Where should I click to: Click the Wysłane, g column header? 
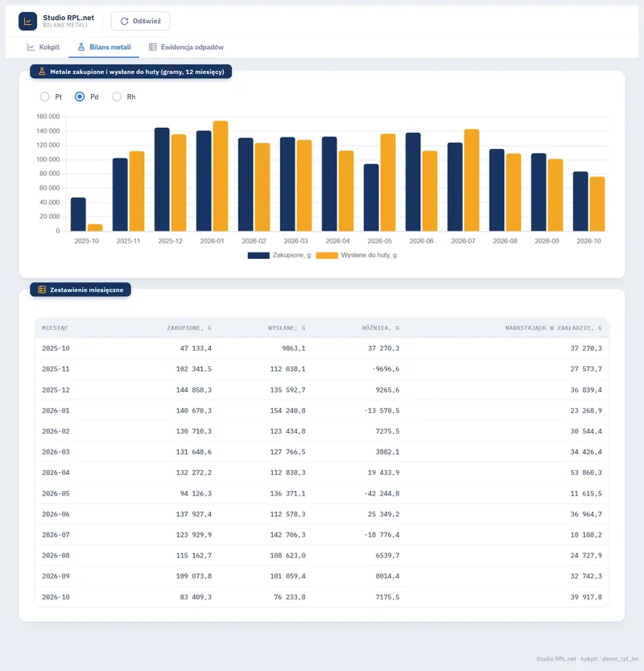tap(287, 328)
